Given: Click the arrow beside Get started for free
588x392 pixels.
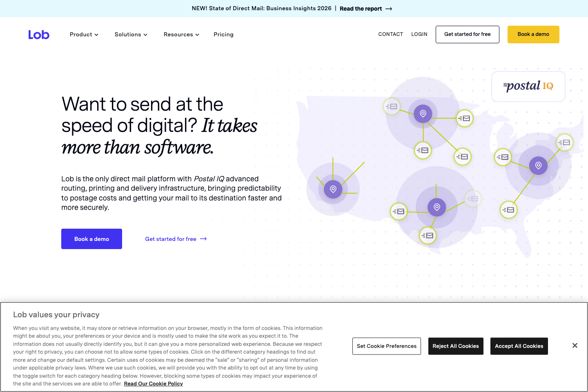Looking at the screenshot, I should point(203,239).
